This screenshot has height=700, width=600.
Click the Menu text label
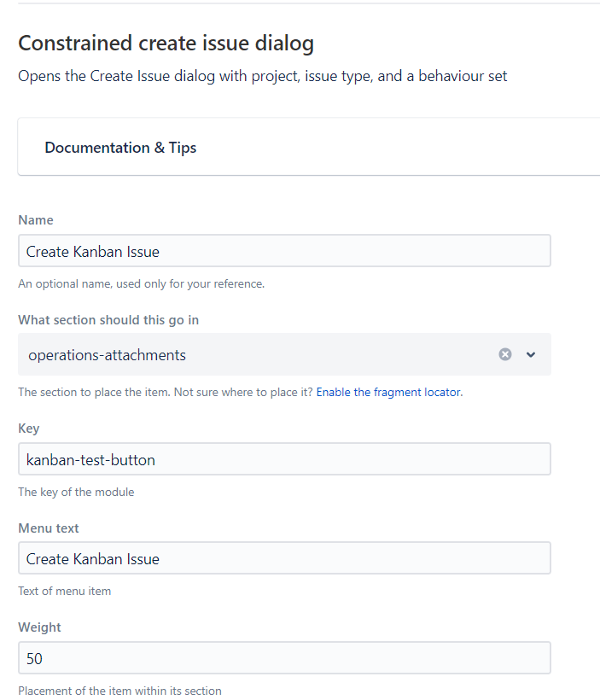[x=49, y=528]
